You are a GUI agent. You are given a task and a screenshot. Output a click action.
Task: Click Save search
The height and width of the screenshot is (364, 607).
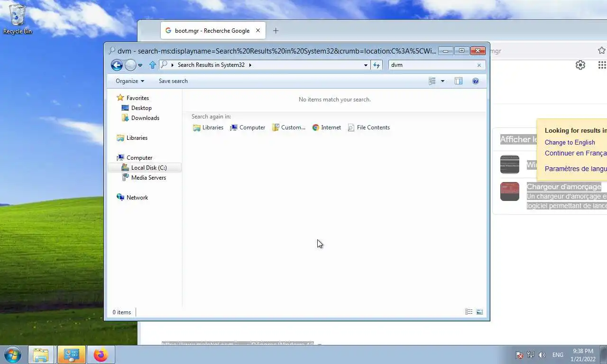[x=173, y=81]
